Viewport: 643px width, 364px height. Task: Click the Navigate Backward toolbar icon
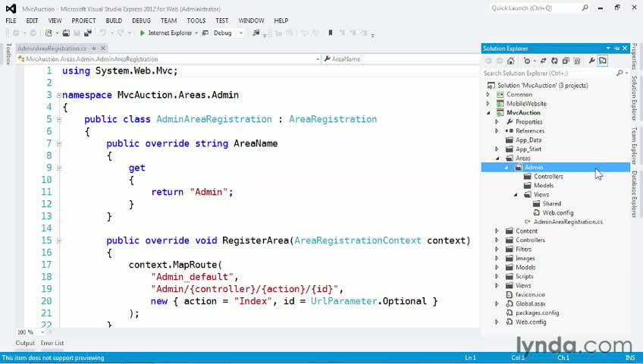(16, 33)
